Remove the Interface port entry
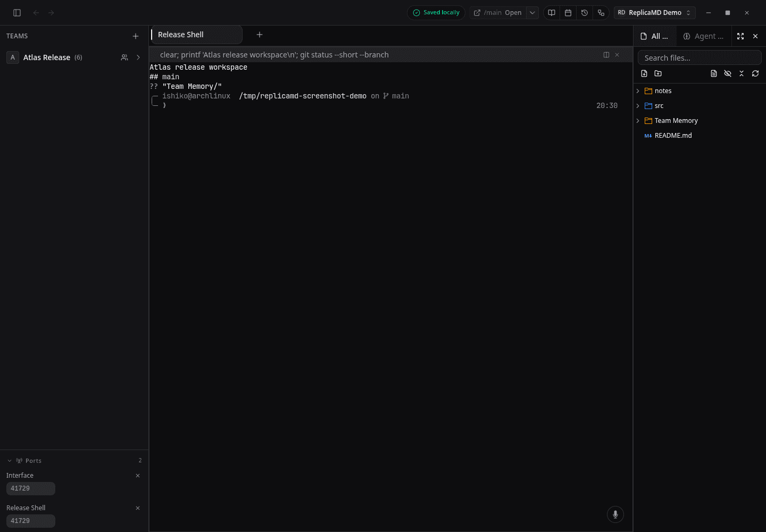This screenshot has height=532, width=766. [x=138, y=476]
